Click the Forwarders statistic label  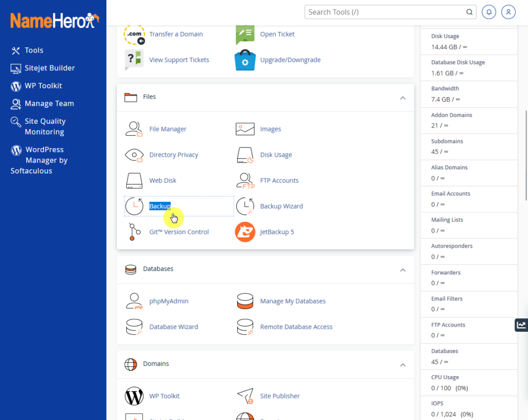[x=445, y=273]
